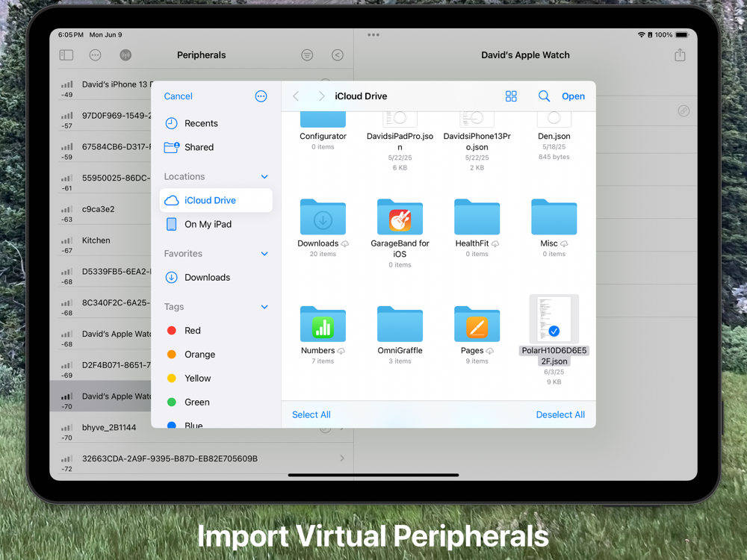Open Downloads favorite in sidebar

pyautogui.click(x=216, y=278)
